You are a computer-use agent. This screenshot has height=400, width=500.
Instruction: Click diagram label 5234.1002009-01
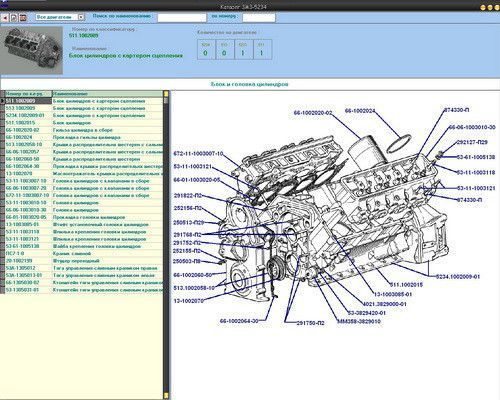(458, 276)
